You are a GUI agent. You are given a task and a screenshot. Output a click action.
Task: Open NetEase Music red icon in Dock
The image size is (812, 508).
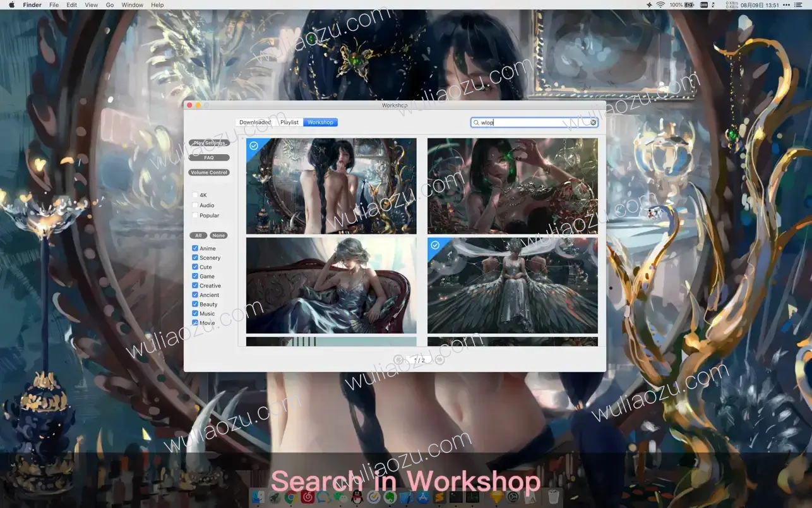click(307, 497)
